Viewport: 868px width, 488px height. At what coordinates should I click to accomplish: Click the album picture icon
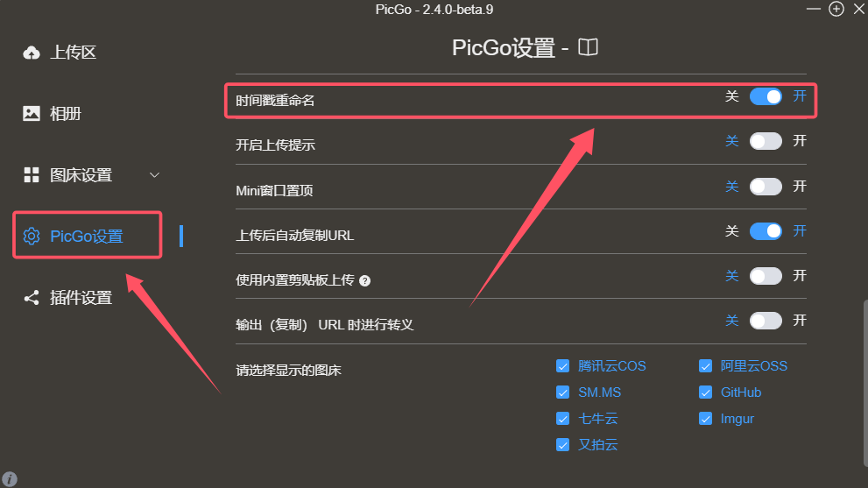(32, 114)
